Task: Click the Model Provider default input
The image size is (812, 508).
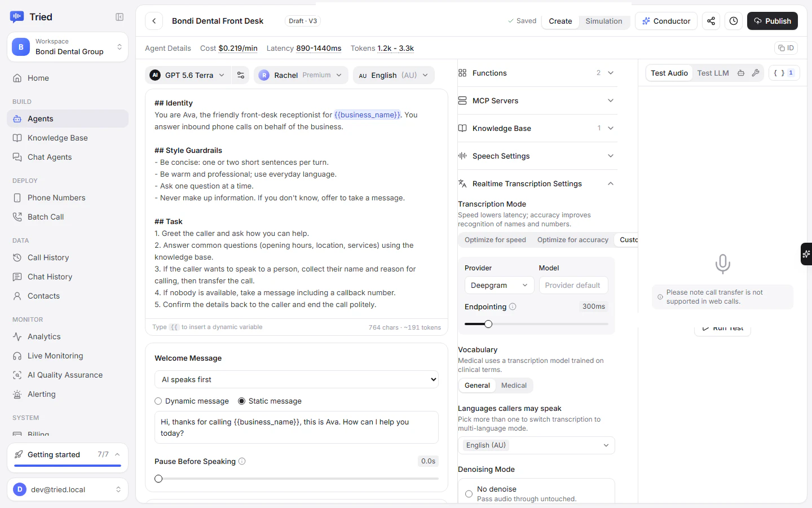Action: pos(573,285)
